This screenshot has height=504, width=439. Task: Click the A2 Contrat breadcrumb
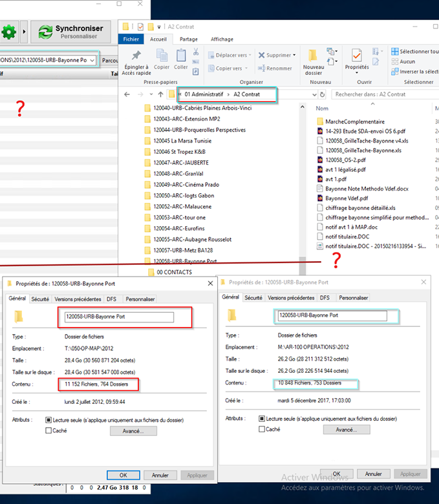247,94
